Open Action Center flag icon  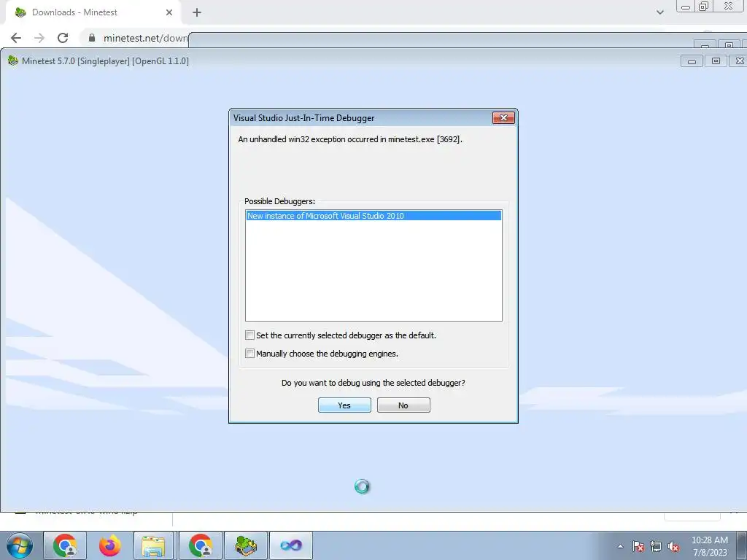click(638, 546)
